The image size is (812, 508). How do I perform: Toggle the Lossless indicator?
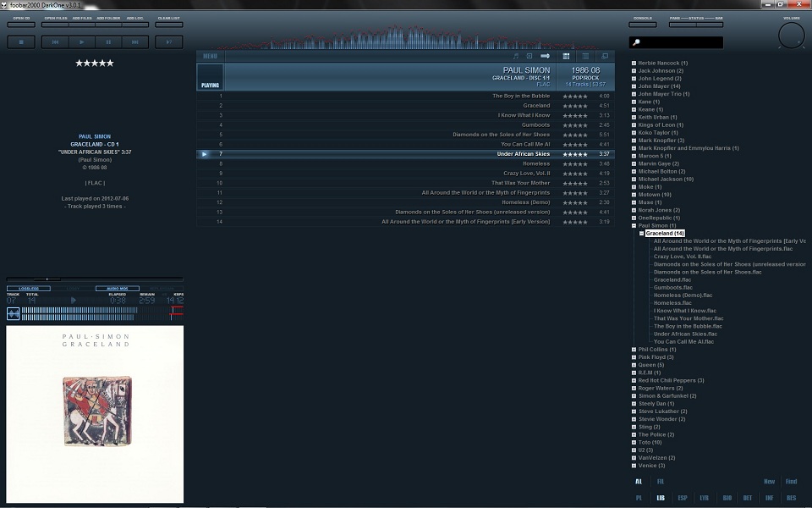point(29,288)
